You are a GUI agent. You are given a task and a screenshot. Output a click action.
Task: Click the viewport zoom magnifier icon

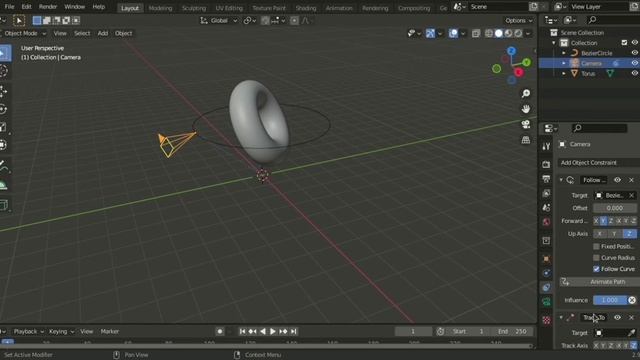pyautogui.click(x=526, y=93)
